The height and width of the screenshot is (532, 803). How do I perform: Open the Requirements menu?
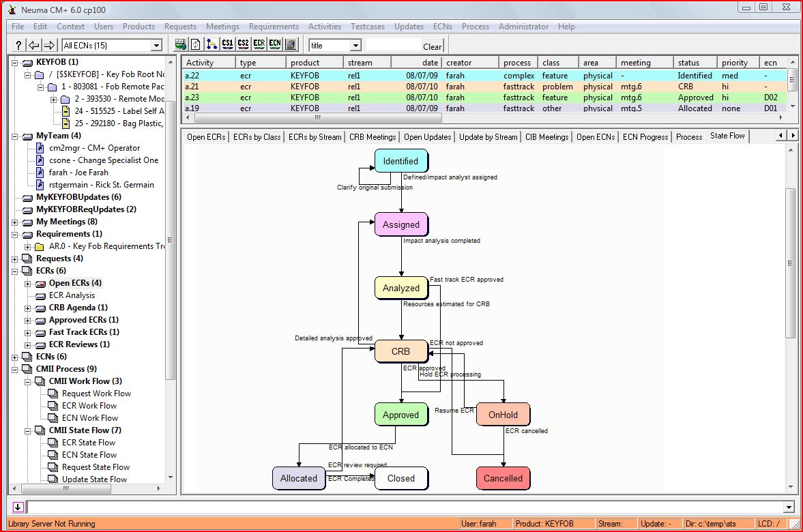click(274, 27)
